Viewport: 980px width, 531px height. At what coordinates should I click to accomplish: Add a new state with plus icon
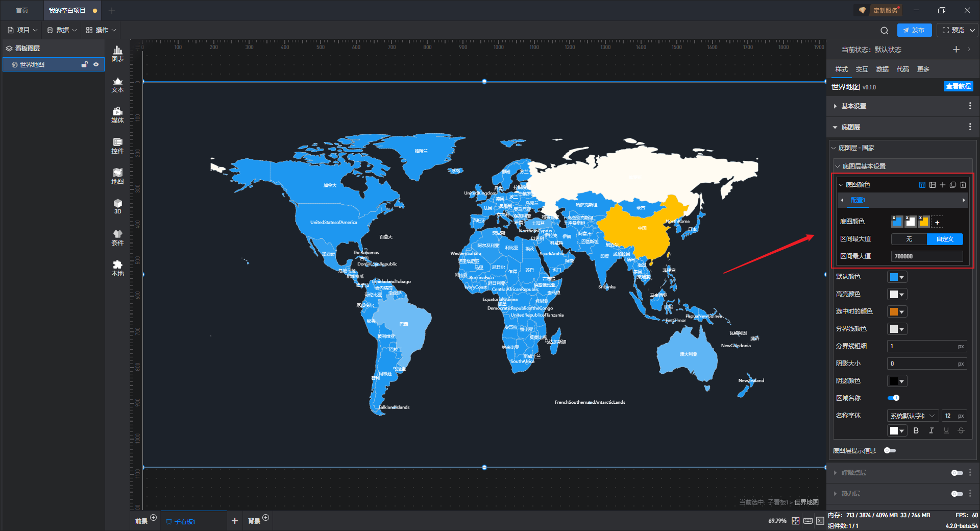956,50
